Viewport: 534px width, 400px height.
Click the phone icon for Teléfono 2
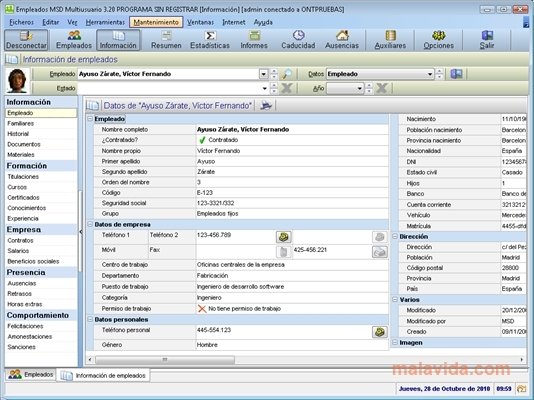[380, 237]
